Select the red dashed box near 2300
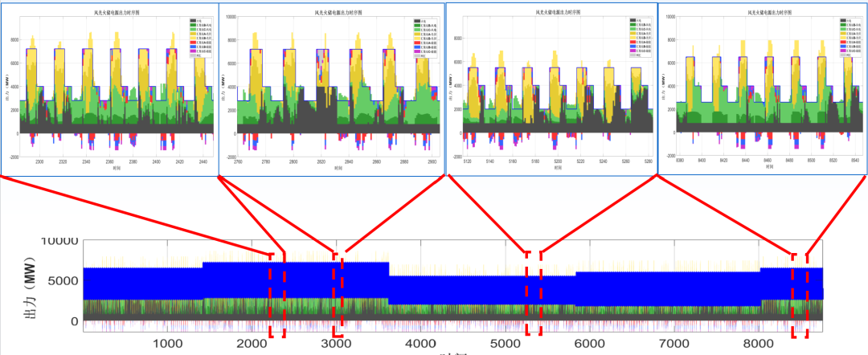Screen dimensions: 868x355 276,295
